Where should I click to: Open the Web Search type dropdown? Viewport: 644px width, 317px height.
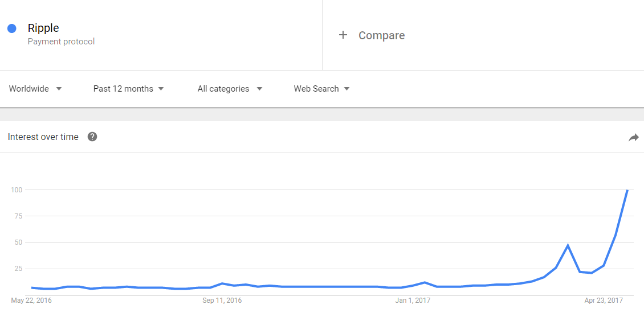click(321, 89)
